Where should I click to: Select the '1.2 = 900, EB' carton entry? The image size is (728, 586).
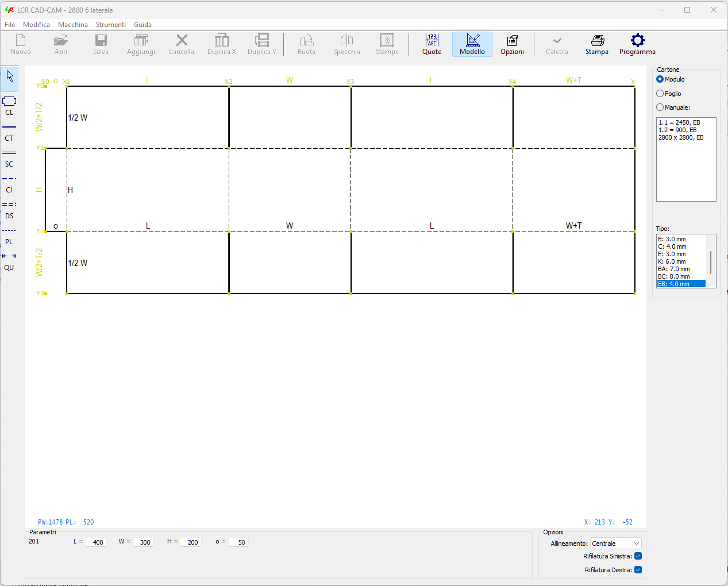click(677, 130)
